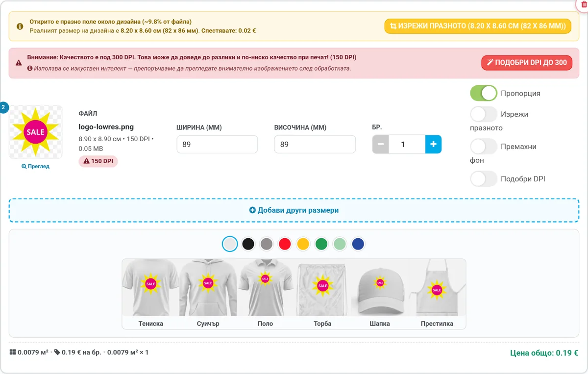Decrease quantity with the minus button

click(x=381, y=145)
